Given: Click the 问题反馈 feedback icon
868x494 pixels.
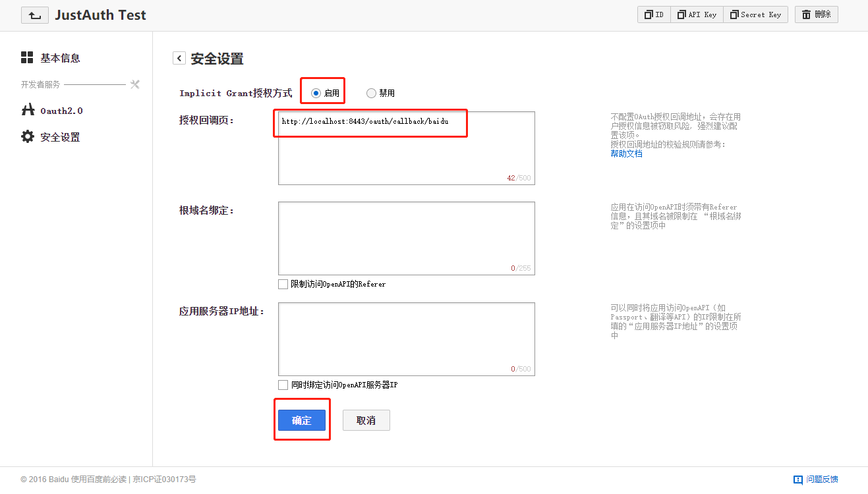Looking at the screenshot, I should [798, 480].
